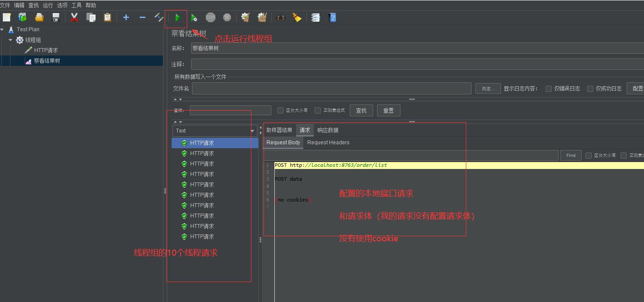Open the 运行 menu
Viewport: 644px width, 302px height.
click(x=48, y=5)
